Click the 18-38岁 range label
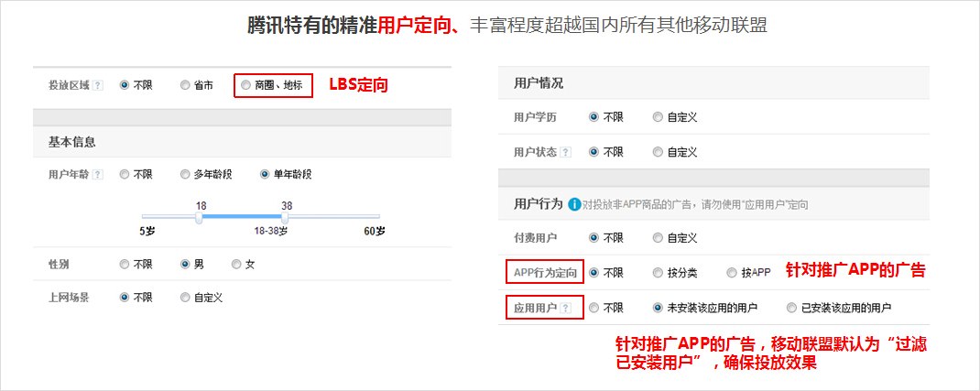This screenshot has width=980, height=391. click(x=270, y=231)
